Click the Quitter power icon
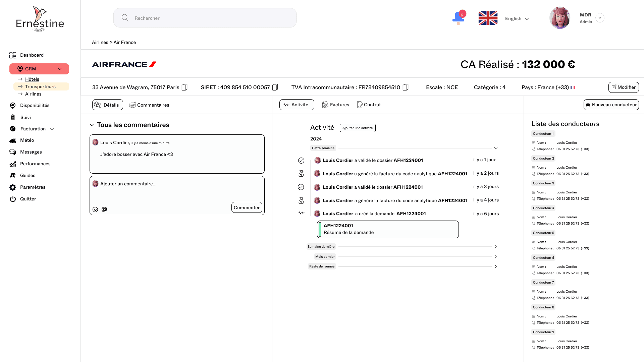The width and height of the screenshot is (644, 362). point(13,199)
